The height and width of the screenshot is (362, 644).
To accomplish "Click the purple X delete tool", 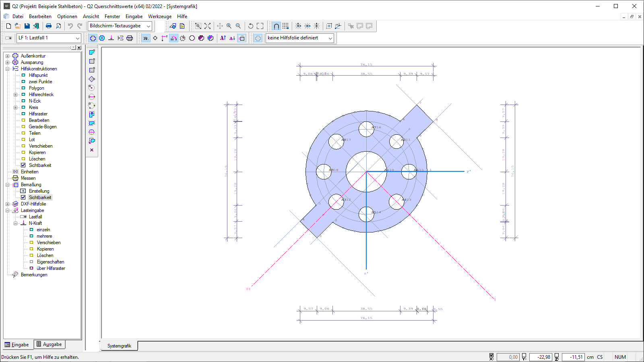I will (x=92, y=150).
